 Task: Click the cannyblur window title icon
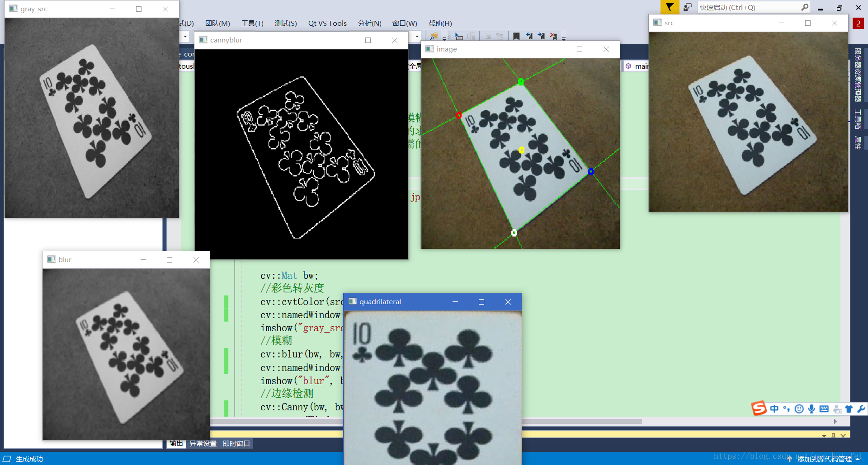click(x=203, y=40)
